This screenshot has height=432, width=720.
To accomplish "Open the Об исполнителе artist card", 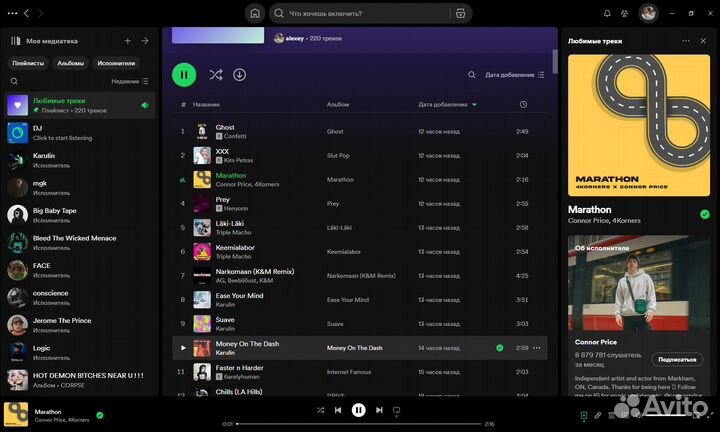I will 639,315.
